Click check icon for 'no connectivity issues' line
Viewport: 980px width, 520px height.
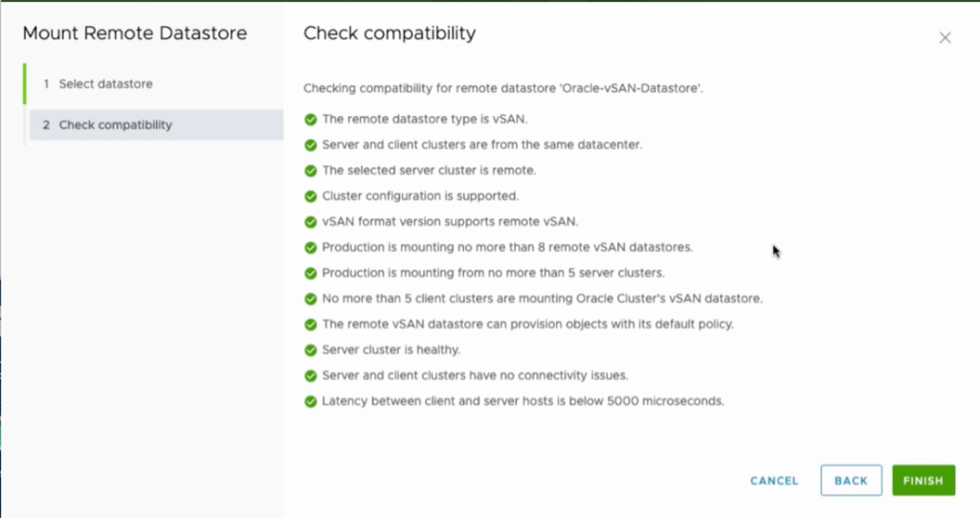310,375
